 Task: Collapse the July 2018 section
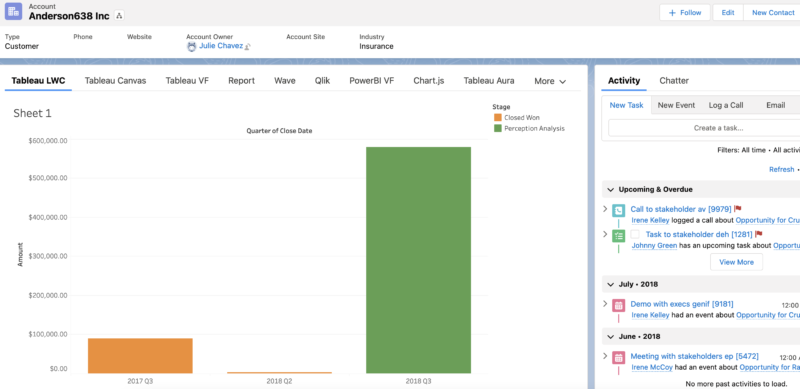coord(610,284)
